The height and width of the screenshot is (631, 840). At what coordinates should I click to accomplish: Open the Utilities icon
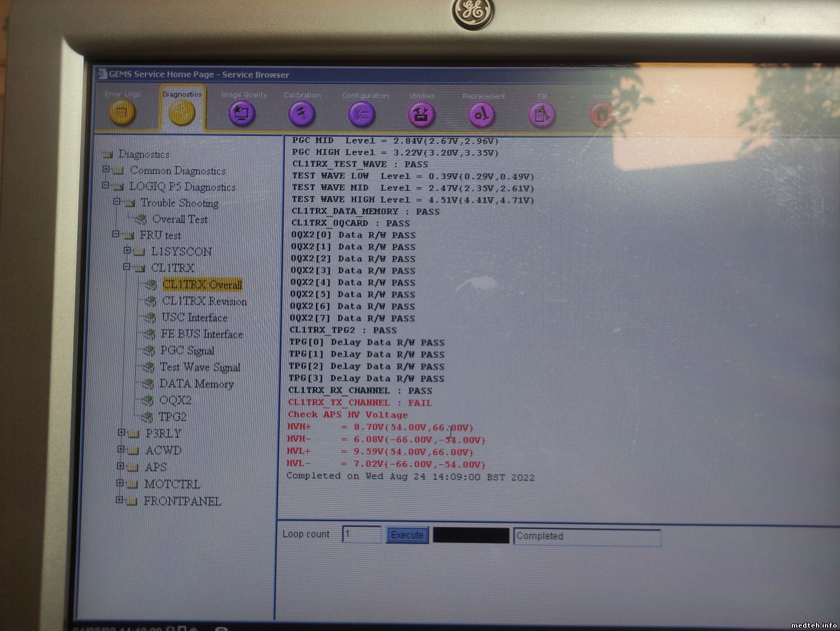[421, 115]
